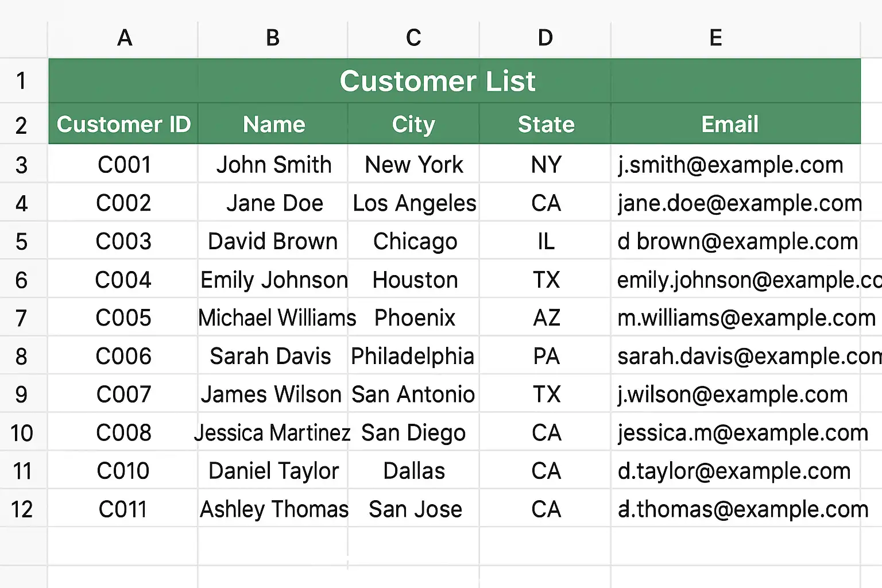This screenshot has width=882, height=588.
Task: Select the Email header cell
Action: point(730,125)
